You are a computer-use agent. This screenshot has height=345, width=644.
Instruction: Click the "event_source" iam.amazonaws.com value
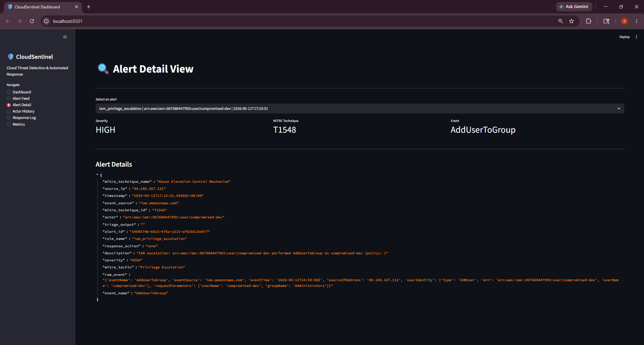(x=159, y=203)
